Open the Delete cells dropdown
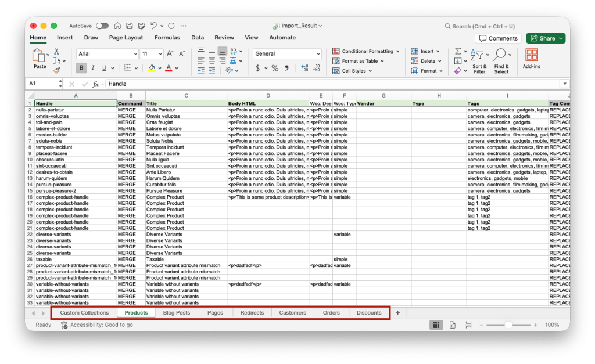 [426, 61]
